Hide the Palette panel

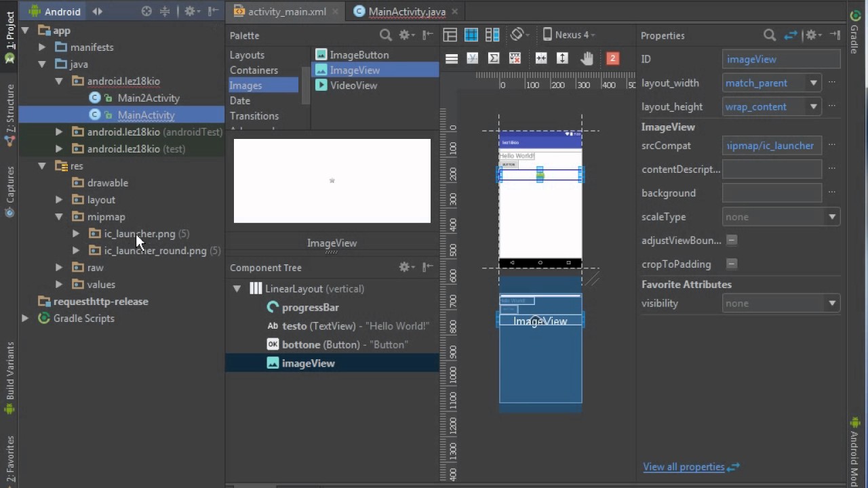point(428,35)
